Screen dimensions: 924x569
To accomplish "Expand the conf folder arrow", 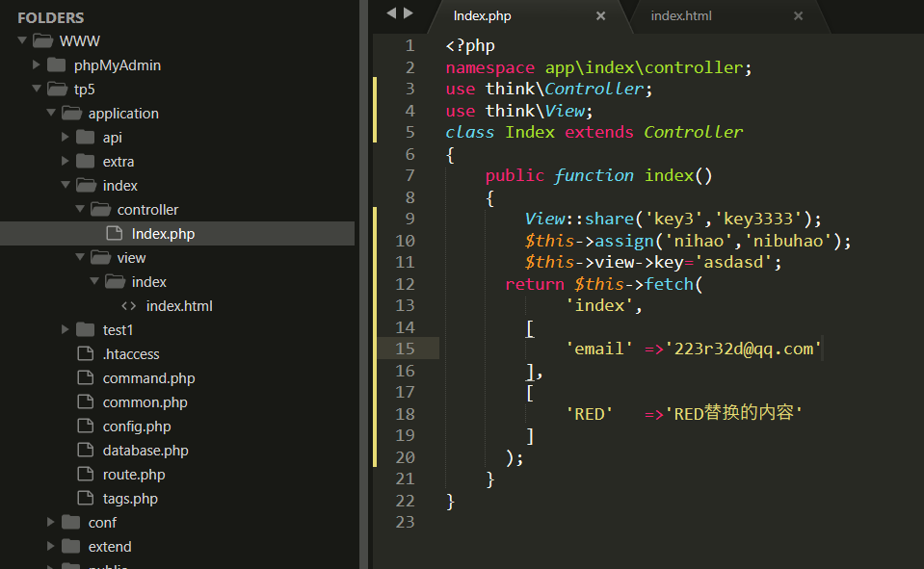I will (x=51, y=523).
